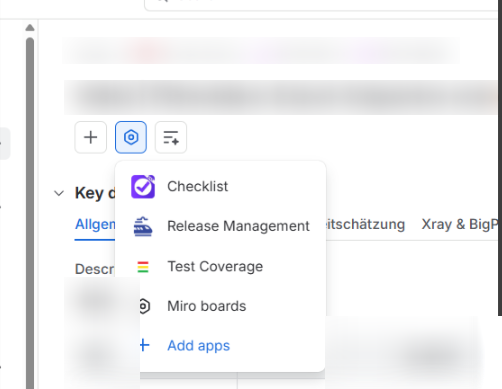Click the purple Checklist app icon
This screenshot has width=502, height=389.
[143, 187]
